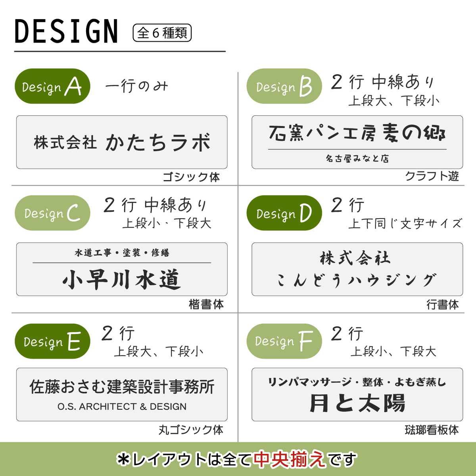Click the 琺瑯看板体 font label
The width and height of the screenshot is (476, 476).
coord(432,430)
